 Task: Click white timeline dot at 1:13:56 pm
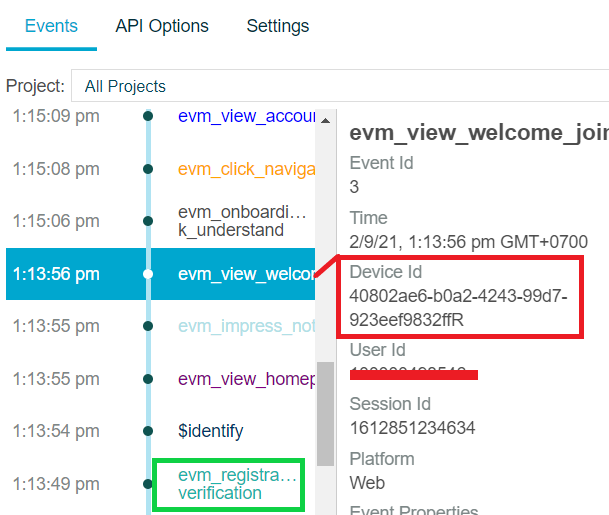(x=148, y=274)
